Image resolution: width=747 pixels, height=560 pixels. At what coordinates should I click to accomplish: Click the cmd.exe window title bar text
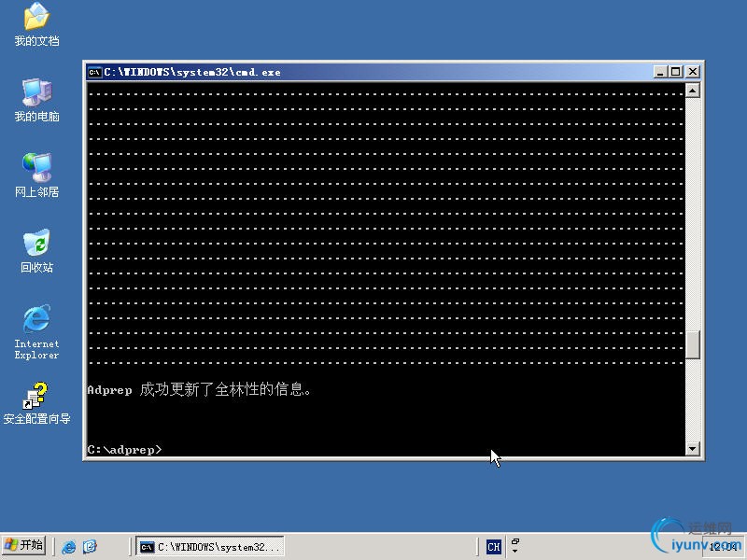[192, 73]
